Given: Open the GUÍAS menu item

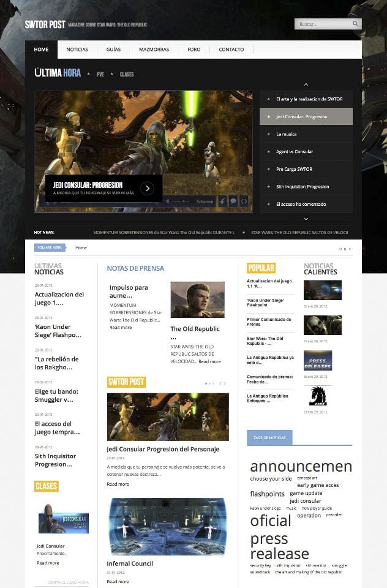Looking at the screenshot, I should coord(114,50).
